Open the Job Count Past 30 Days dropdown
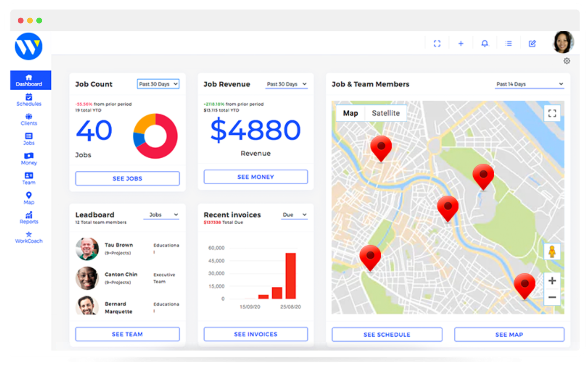The width and height of the screenshot is (588, 373). tap(158, 84)
